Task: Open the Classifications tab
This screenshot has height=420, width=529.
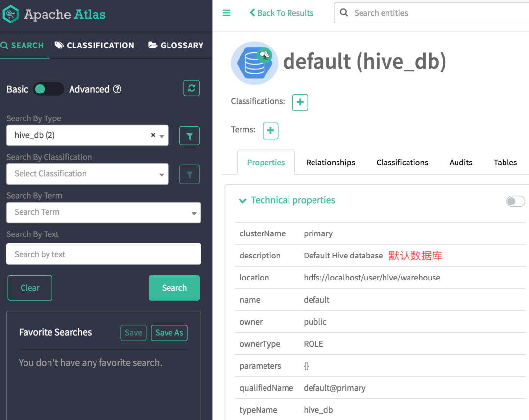Action: [x=402, y=163]
